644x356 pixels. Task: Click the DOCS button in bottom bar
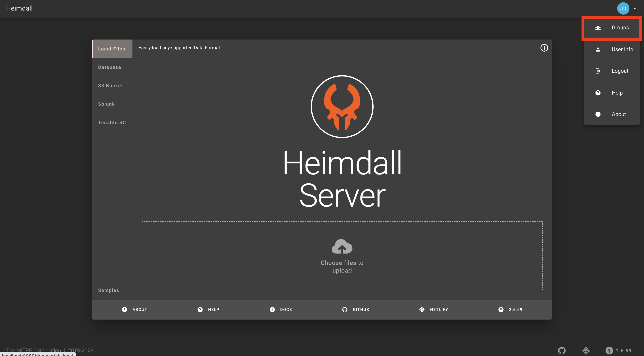[281, 309]
